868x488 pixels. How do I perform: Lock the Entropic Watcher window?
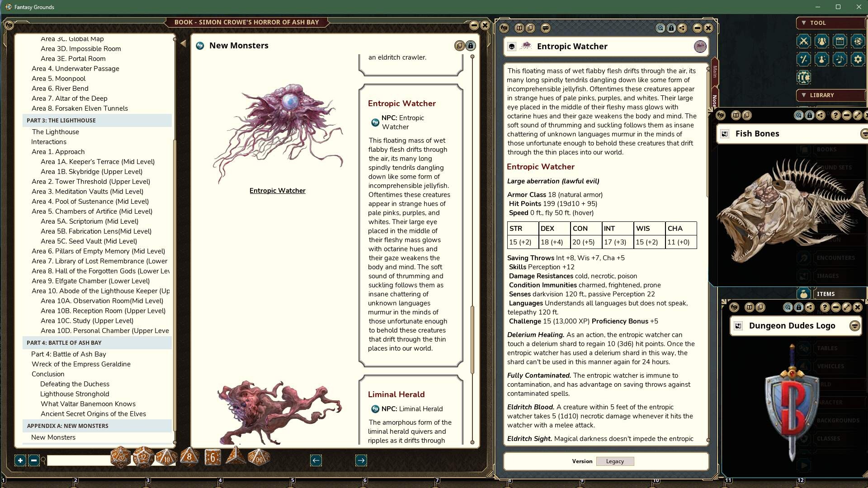click(x=671, y=28)
